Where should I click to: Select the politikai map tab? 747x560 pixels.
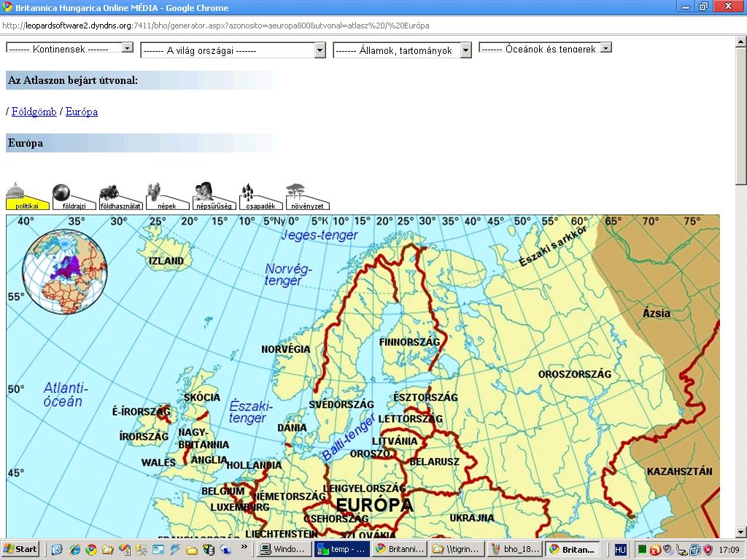[27, 197]
